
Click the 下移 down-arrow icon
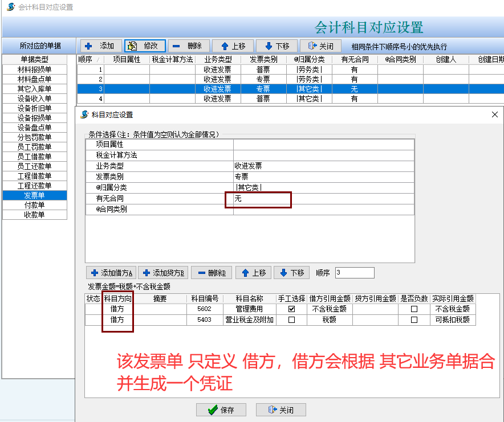[270, 46]
